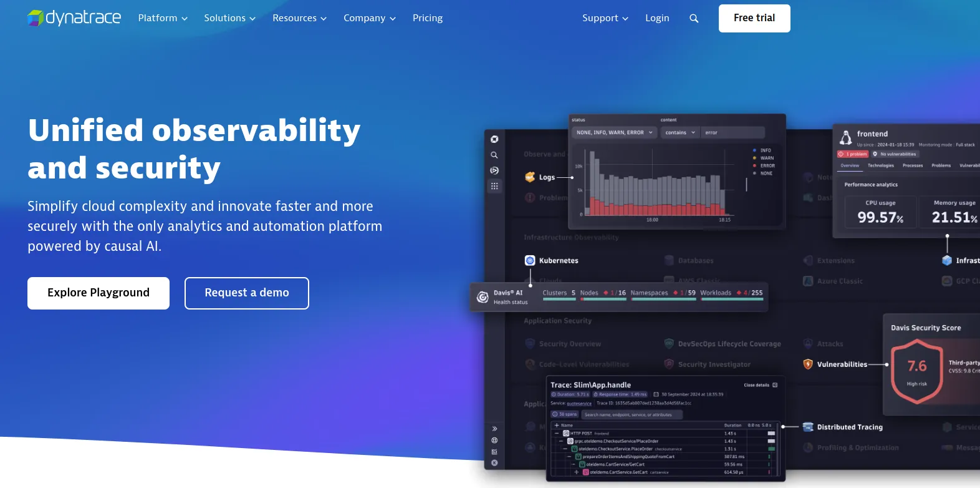Viewport: 980px width, 488px height.
Task: Collapse the HTTP POST frontend row
Action: point(557,433)
